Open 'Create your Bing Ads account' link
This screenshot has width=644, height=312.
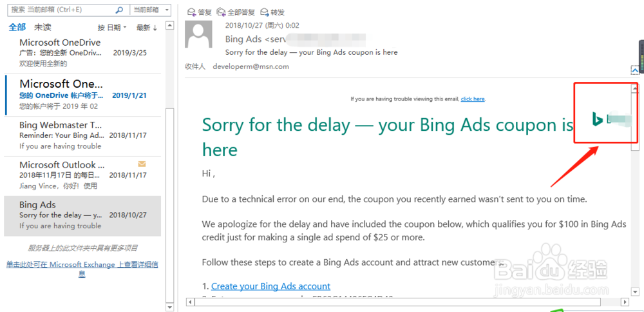pos(270,286)
